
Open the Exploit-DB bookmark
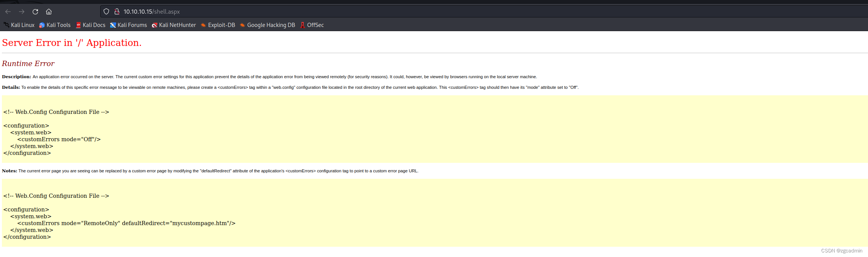(218, 25)
